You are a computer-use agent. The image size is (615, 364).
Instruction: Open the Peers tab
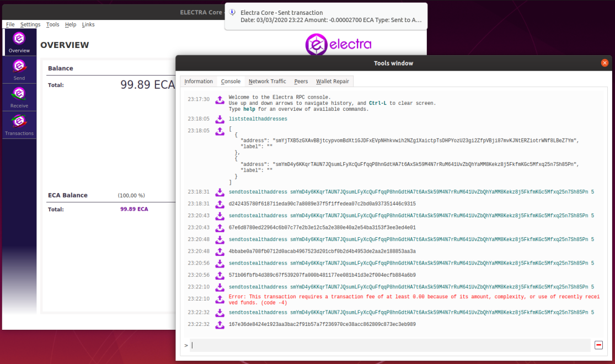coord(301,81)
